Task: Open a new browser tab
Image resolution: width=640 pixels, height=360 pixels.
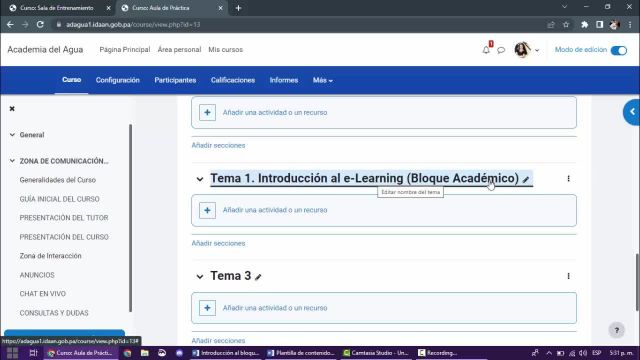Action: (238, 8)
